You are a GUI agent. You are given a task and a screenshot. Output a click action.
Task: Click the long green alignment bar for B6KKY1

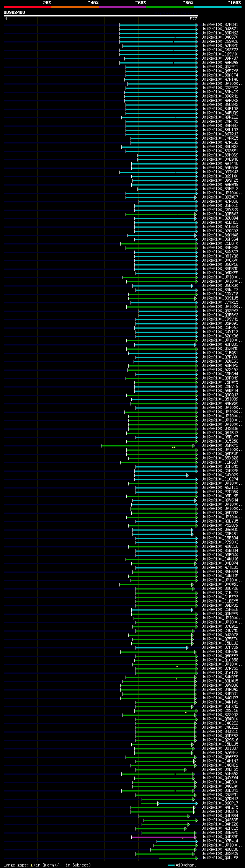[x=148, y=446]
